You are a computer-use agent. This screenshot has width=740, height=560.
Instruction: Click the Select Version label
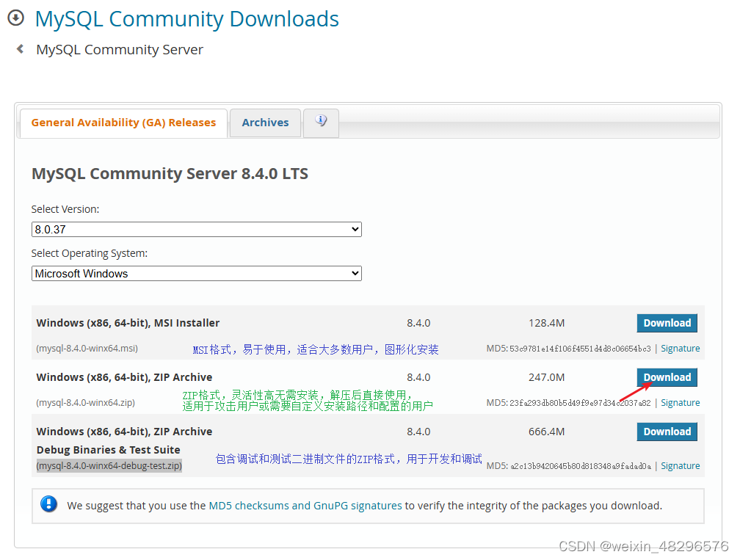point(65,209)
